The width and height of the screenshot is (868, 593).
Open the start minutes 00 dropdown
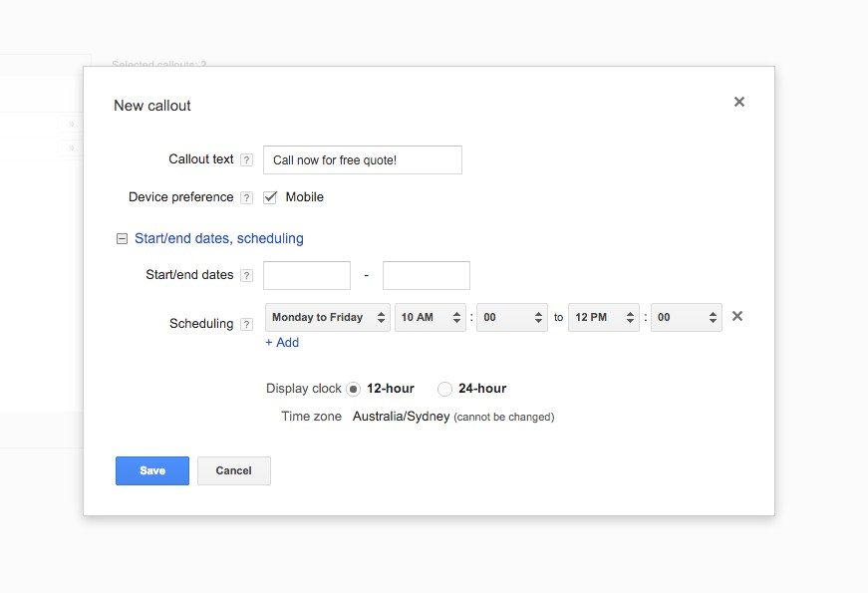coord(511,316)
